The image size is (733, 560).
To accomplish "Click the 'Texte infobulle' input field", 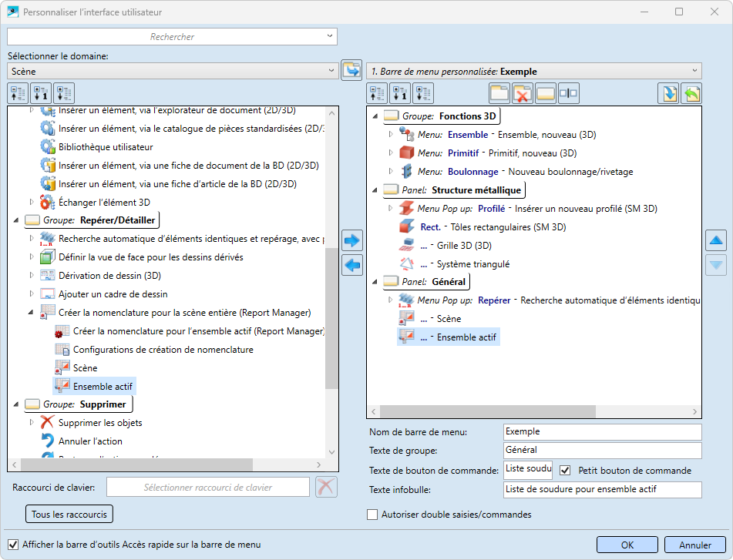I will pos(602,490).
